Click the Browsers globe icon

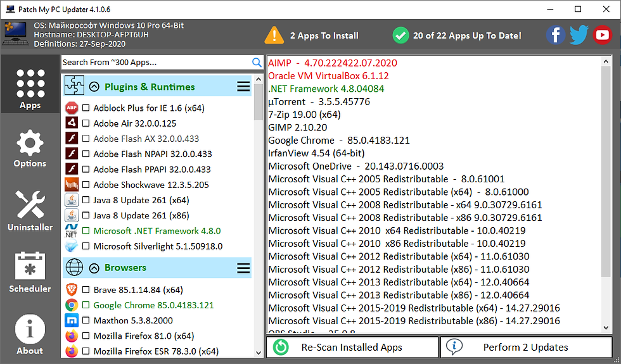(75, 267)
